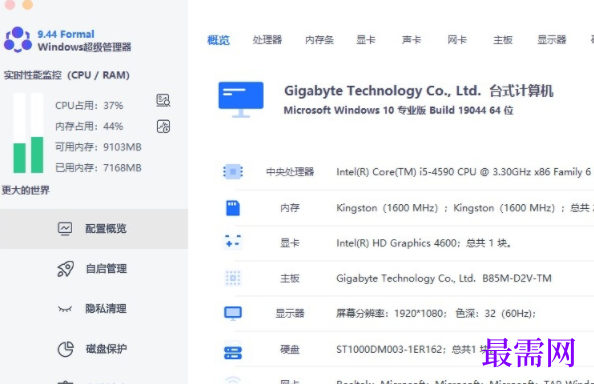Click the red window close button
594x384 pixels.
pos(10,4)
